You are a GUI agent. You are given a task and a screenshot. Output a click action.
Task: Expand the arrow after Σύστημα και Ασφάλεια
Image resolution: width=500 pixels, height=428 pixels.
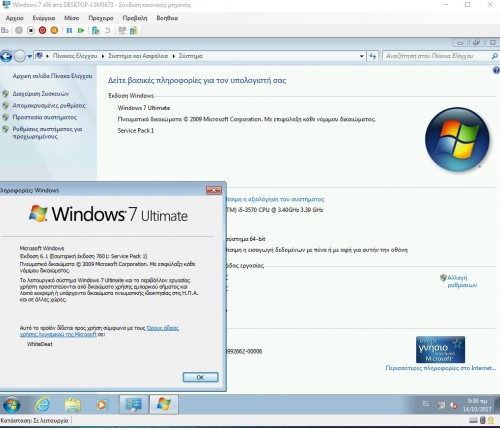coord(174,56)
